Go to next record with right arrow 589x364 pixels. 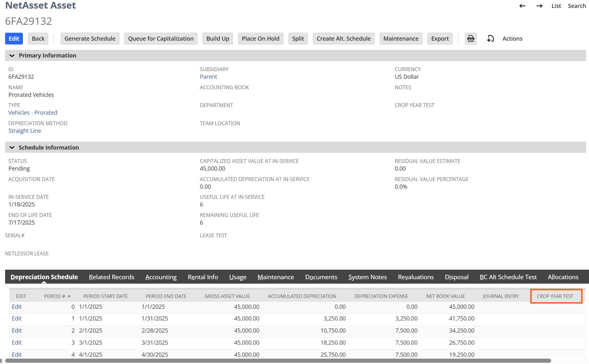click(x=539, y=6)
